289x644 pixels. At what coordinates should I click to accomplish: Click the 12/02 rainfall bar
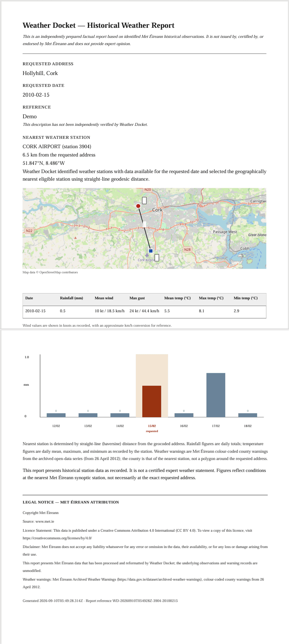pyautogui.click(x=56, y=415)
